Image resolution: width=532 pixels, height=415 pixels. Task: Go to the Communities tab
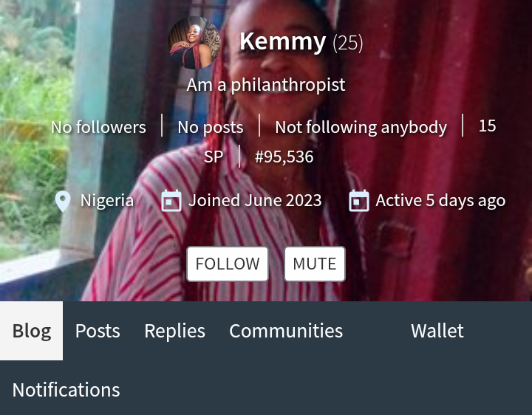(x=286, y=331)
